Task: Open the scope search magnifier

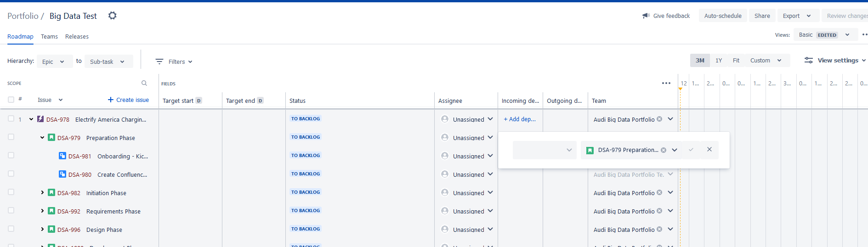Action: [x=144, y=83]
